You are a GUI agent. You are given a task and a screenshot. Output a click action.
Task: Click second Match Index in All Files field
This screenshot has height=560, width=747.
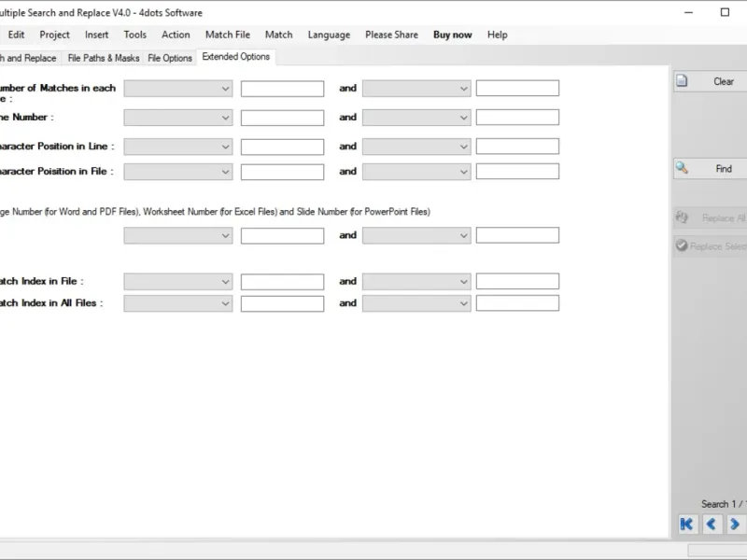[517, 303]
